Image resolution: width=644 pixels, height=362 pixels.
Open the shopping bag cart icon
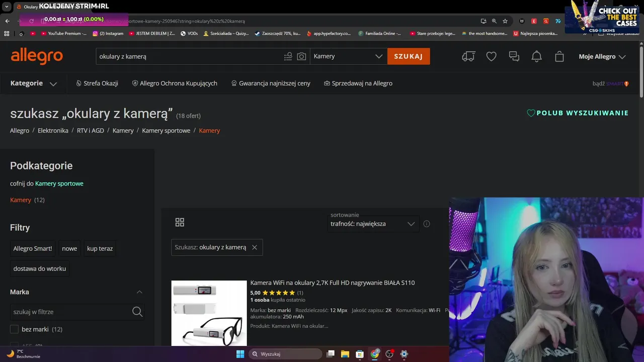click(559, 56)
